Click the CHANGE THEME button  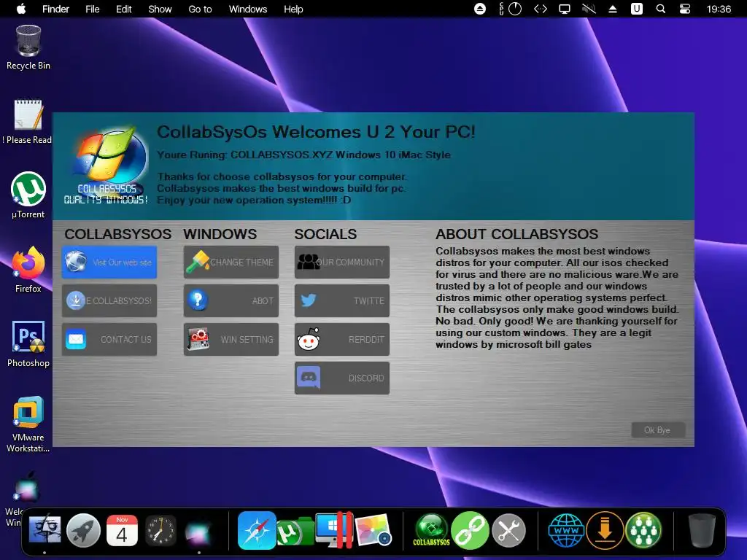231,262
